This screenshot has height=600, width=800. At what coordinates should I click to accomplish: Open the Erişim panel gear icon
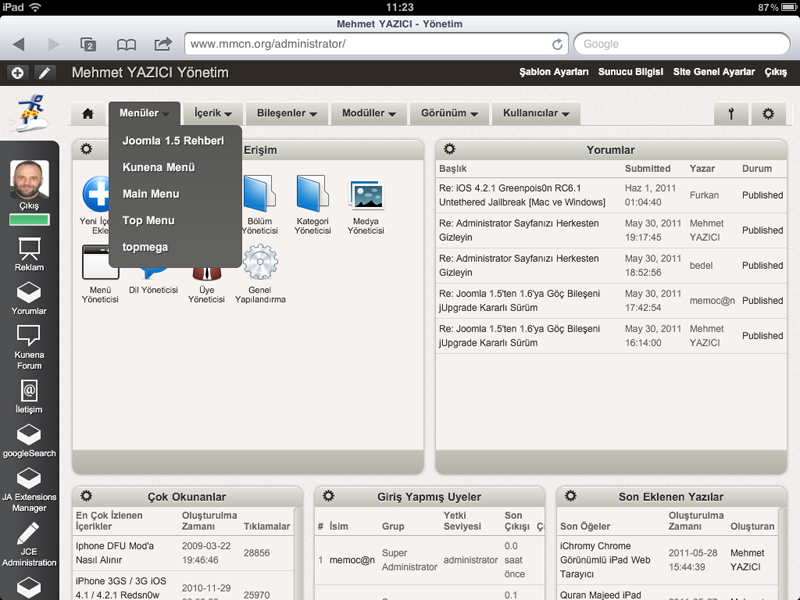pos(86,149)
